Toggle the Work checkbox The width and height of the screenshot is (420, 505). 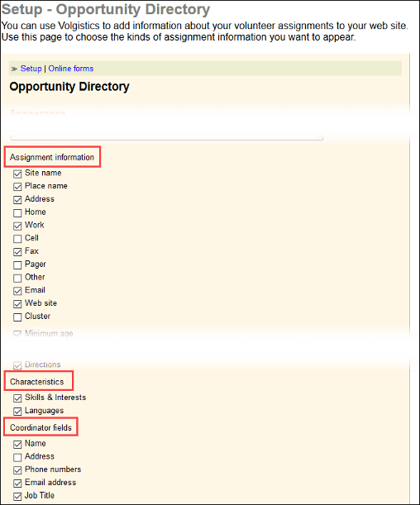[x=17, y=226]
